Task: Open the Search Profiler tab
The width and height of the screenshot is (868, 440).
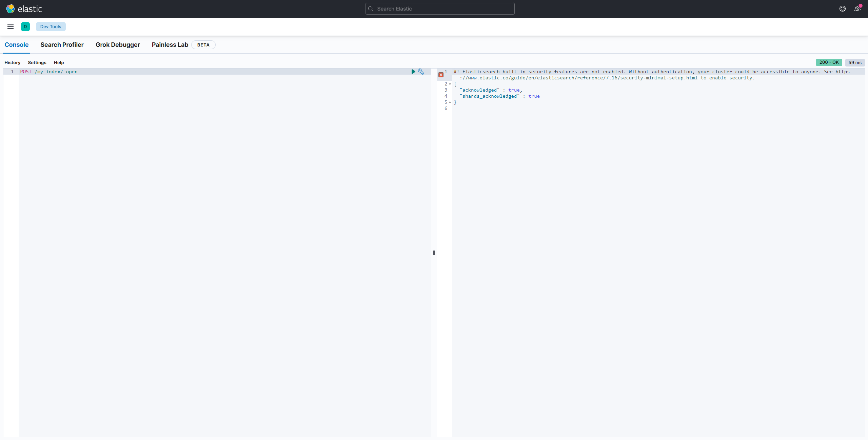Action: click(62, 45)
